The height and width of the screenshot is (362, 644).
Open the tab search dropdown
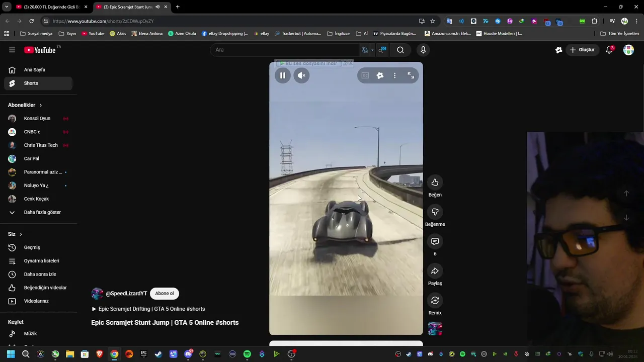pos(6,7)
